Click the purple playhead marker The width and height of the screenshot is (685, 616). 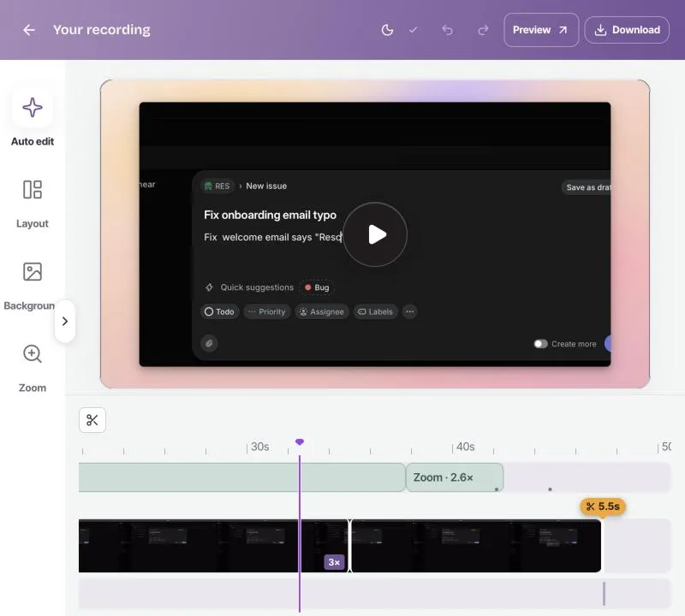click(299, 442)
